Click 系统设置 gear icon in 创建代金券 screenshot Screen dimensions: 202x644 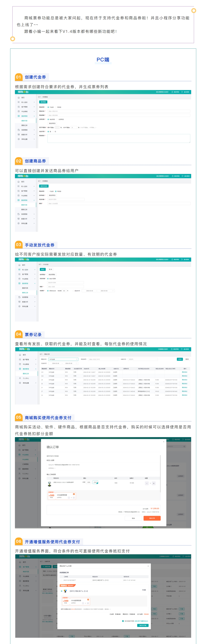pos(19,139)
